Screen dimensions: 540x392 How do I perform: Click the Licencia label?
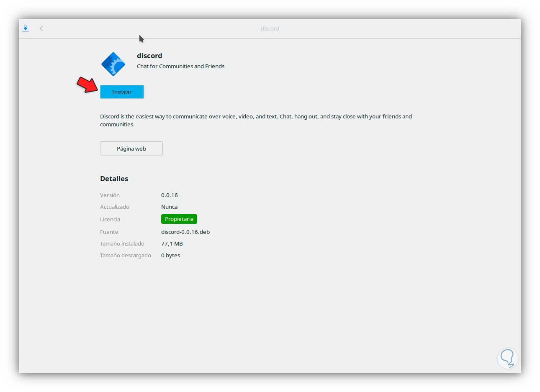[110, 219]
